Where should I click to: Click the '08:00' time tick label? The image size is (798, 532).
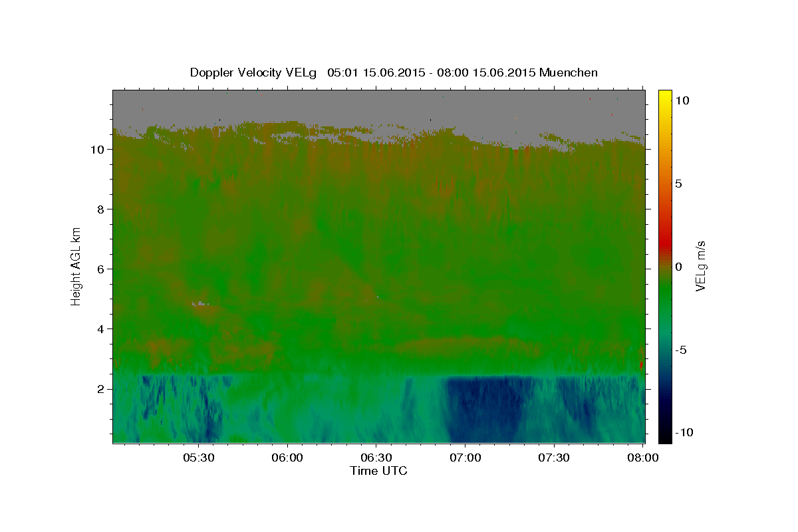[x=642, y=458]
